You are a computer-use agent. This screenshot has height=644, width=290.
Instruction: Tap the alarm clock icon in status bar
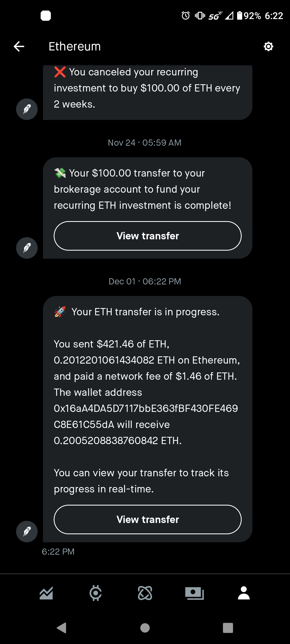click(x=186, y=16)
